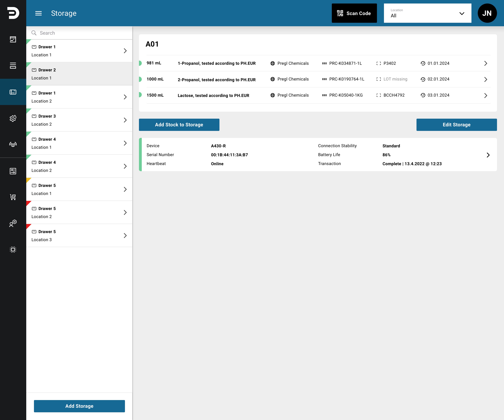Screen dimensions: 504x420
Task: Open the user settings icon in sidebar
Action: (x=13, y=223)
